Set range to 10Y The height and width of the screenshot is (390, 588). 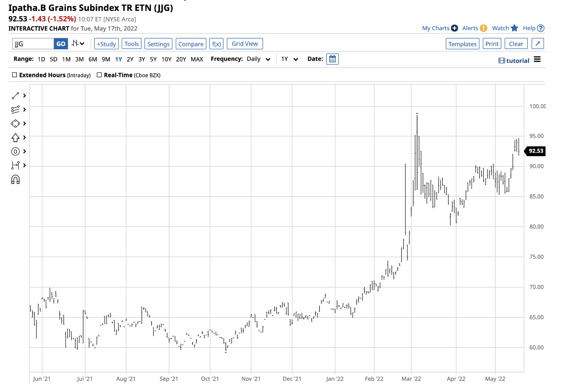[x=166, y=59]
